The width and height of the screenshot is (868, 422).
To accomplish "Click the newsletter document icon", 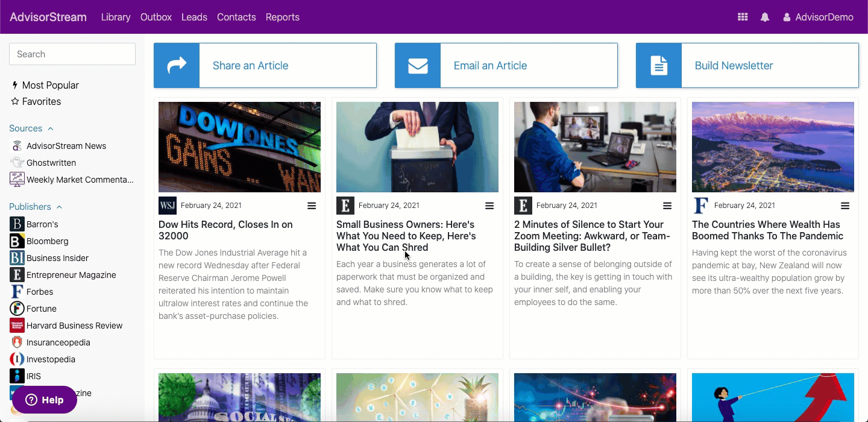I will (x=659, y=66).
